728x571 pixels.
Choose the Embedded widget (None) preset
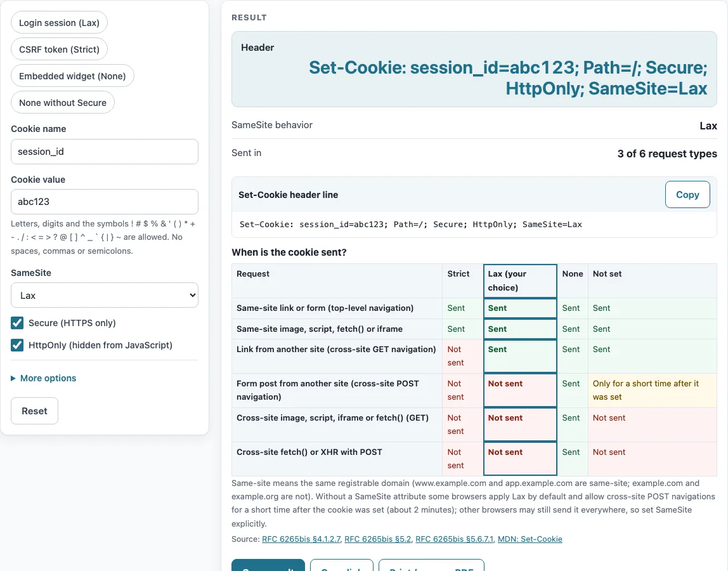click(x=72, y=75)
